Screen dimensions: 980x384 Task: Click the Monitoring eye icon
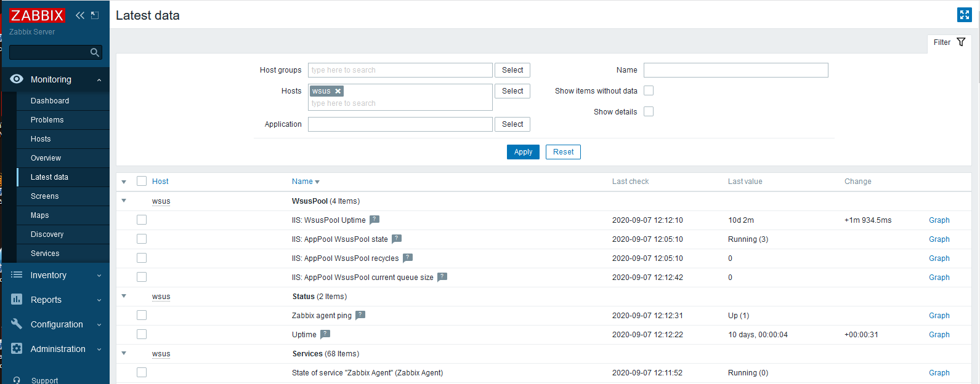pyautogui.click(x=17, y=79)
